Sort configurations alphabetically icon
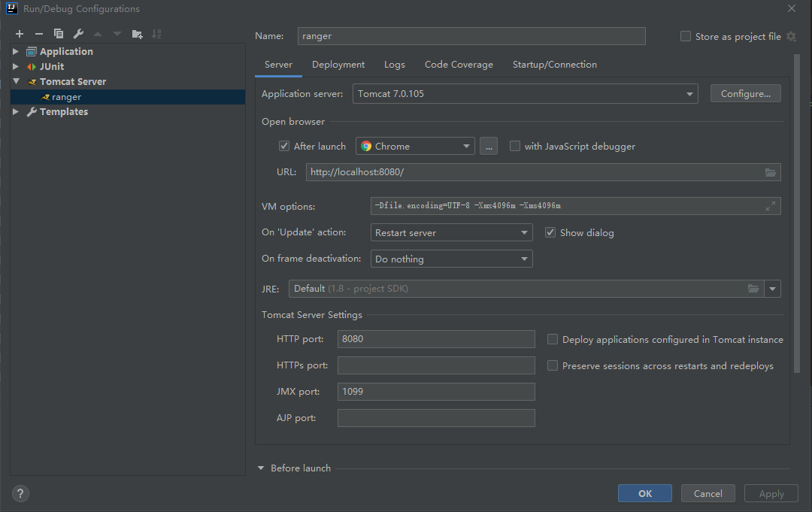812x512 pixels. point(156,34)
